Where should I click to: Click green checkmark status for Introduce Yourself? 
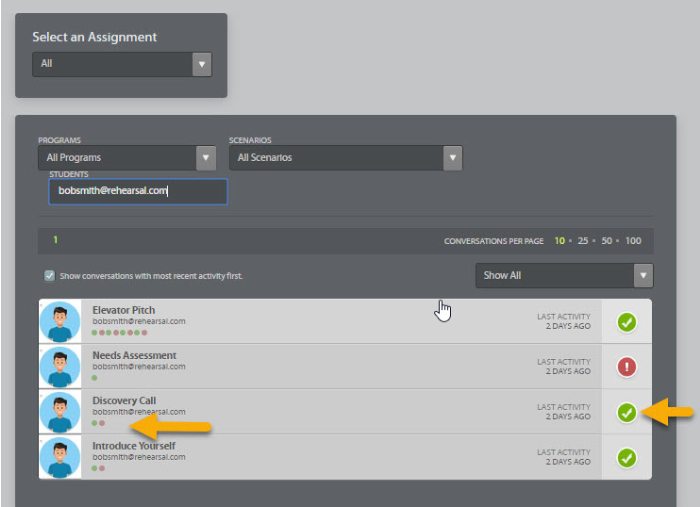(x=626, y=457)
